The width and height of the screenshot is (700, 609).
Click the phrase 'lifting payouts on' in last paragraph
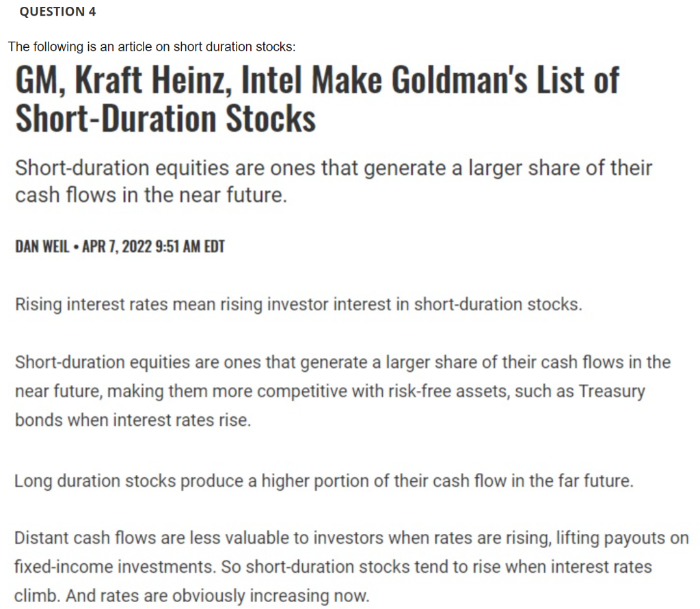point(623,539)
